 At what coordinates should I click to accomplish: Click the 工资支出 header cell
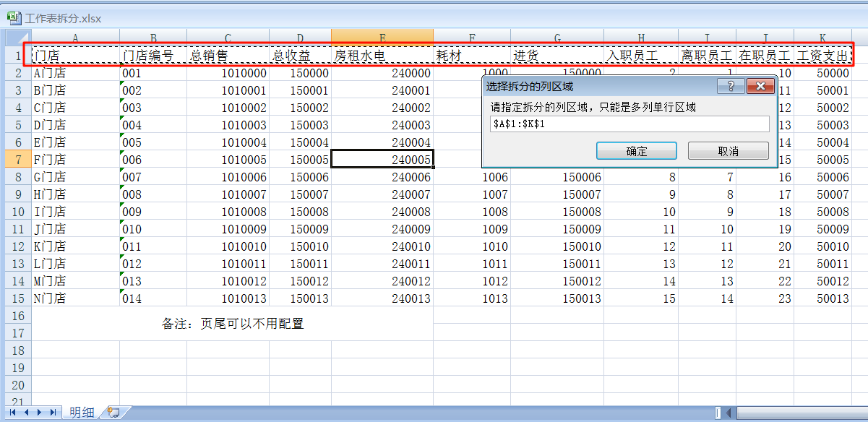822,56
